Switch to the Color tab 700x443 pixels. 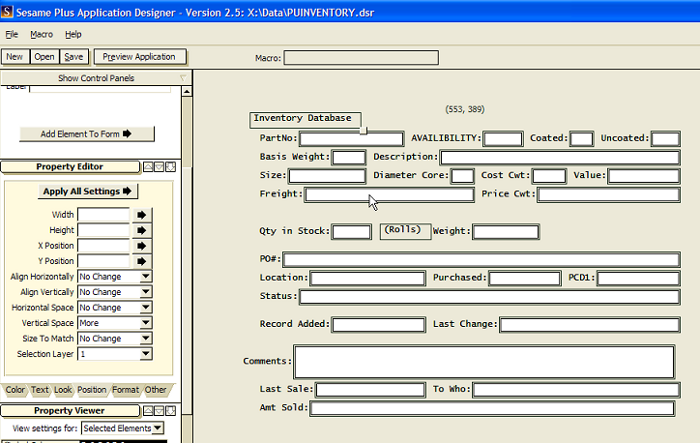(x=15, y=390)
